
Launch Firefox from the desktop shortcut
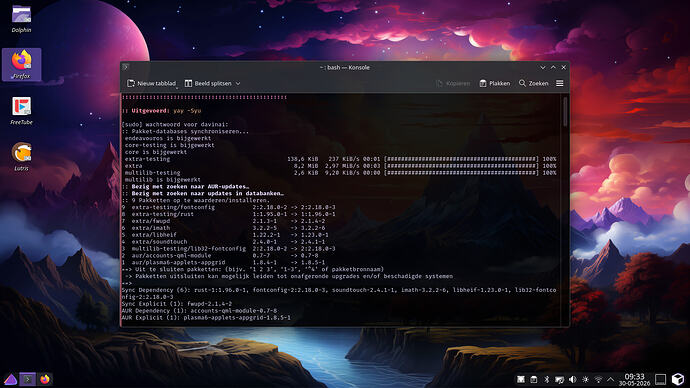tap(21, 65)
